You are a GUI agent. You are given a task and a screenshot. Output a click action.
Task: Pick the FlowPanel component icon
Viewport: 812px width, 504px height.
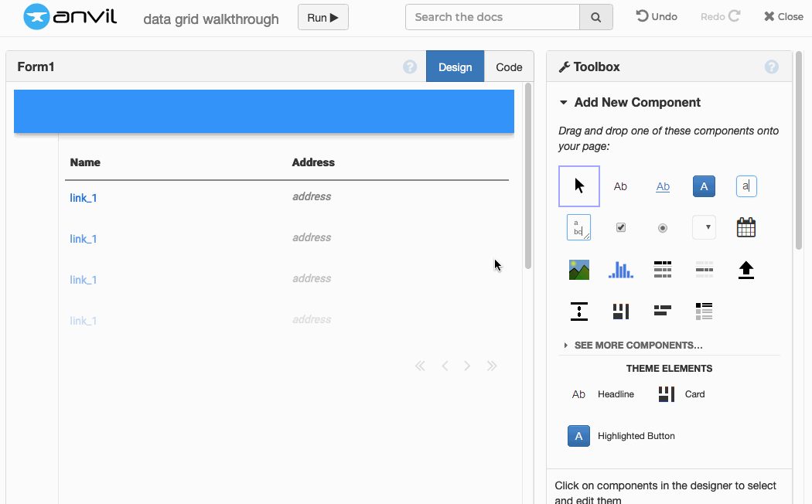click(663, 311)
